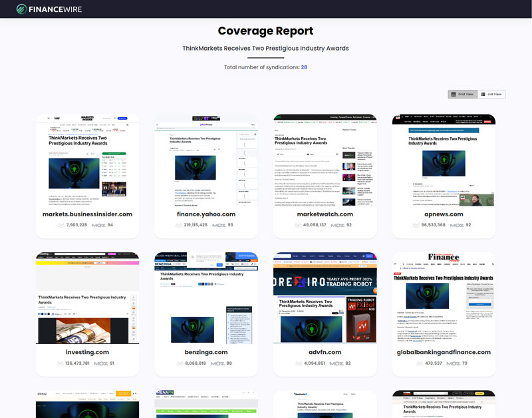The width and height of the screenshot is (532, 418).
Task: Open the FINANCEWIRE home link
Action: tap(49, 9)
